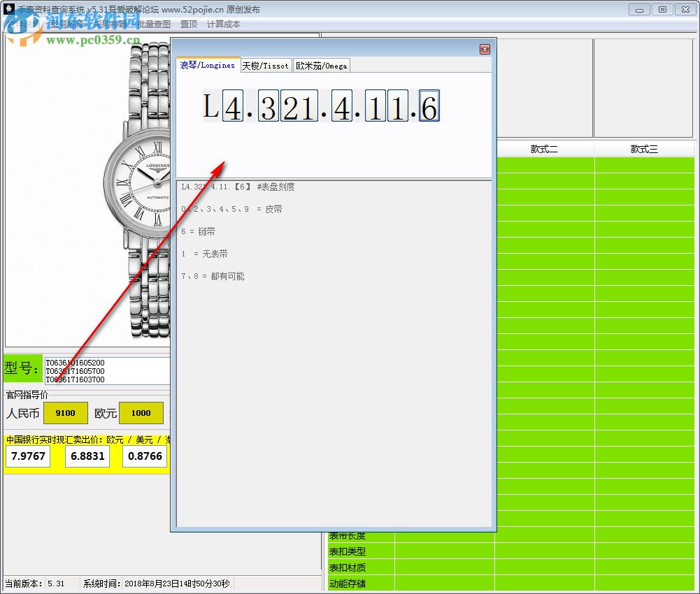Click the single 3 digit box
Screen dimensions: 700x594
pos(268,106)
